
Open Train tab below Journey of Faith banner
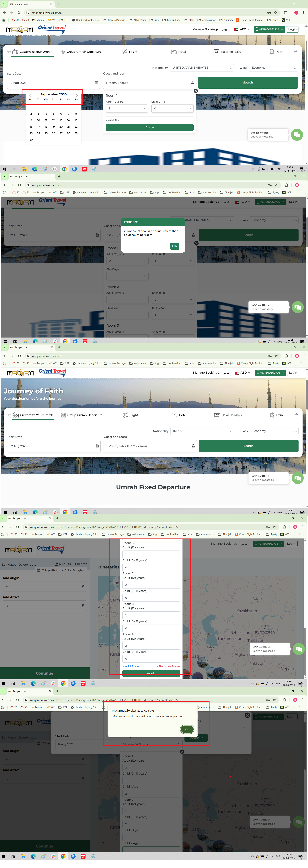pos(276,415)
